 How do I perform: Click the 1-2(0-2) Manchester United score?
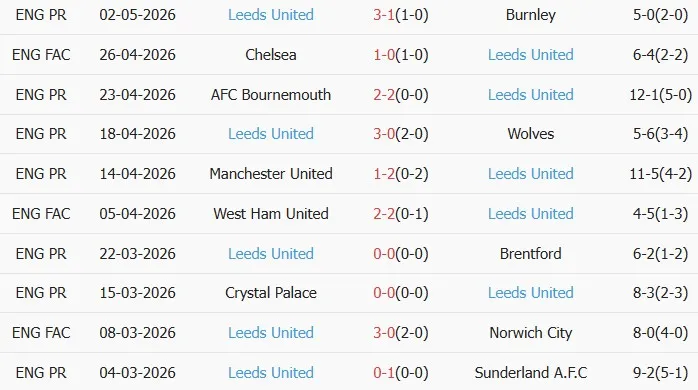click(x=401, y=174)
